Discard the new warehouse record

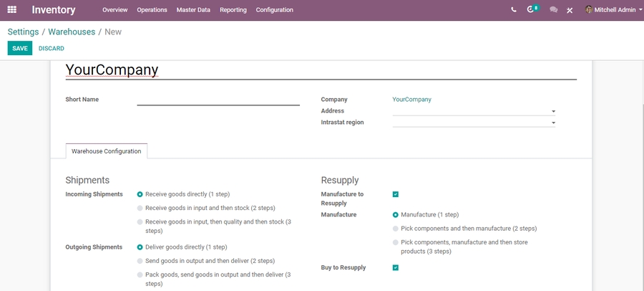click(52, 48)
